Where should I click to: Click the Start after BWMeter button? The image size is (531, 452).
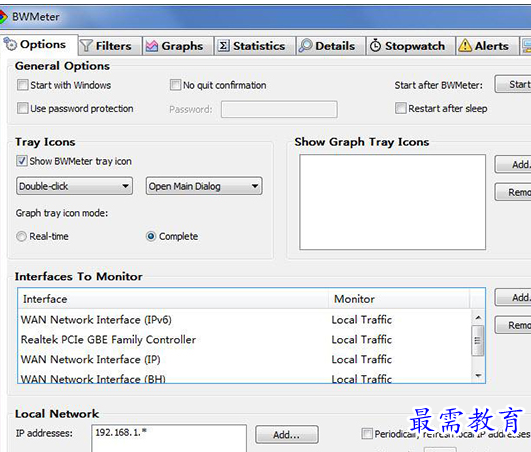click(513, 84)
